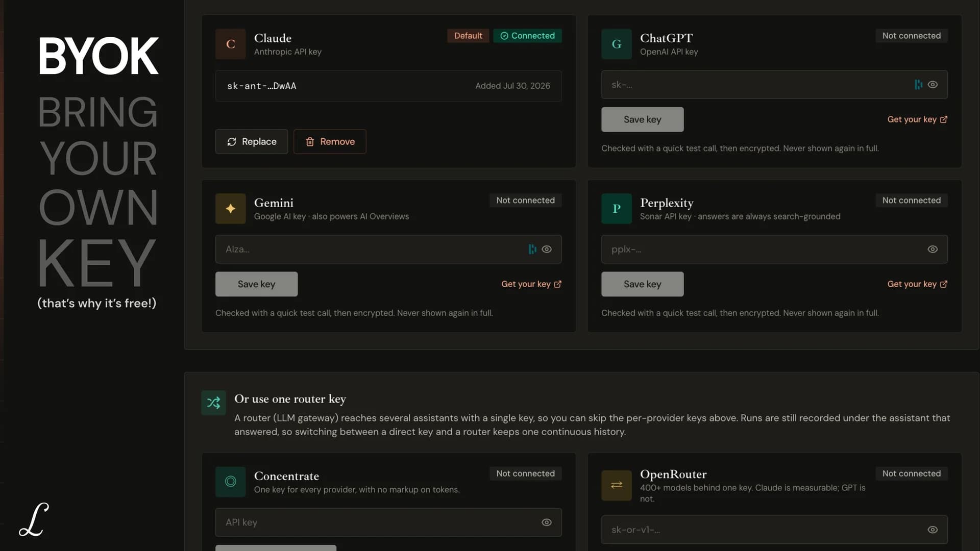Viewport: 980px width, 551px height.
Task: Toggle visibility of the Perplexity key
Action: pos(933,249)
